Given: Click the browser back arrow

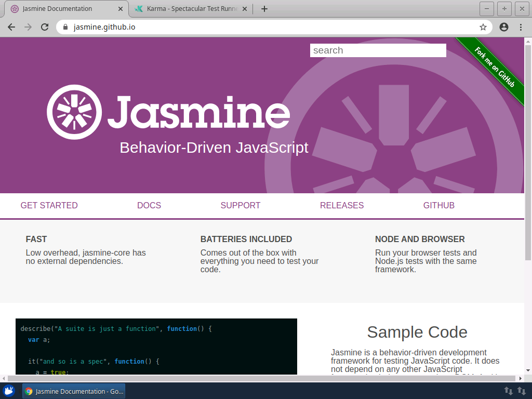Looking at the screenshot, I should coord(11,27).
